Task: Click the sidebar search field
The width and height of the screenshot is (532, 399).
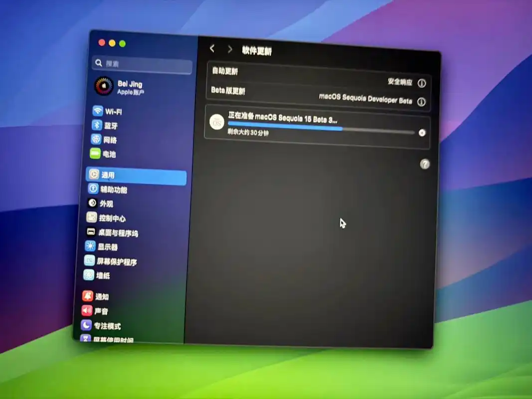Action: [142, 64]
